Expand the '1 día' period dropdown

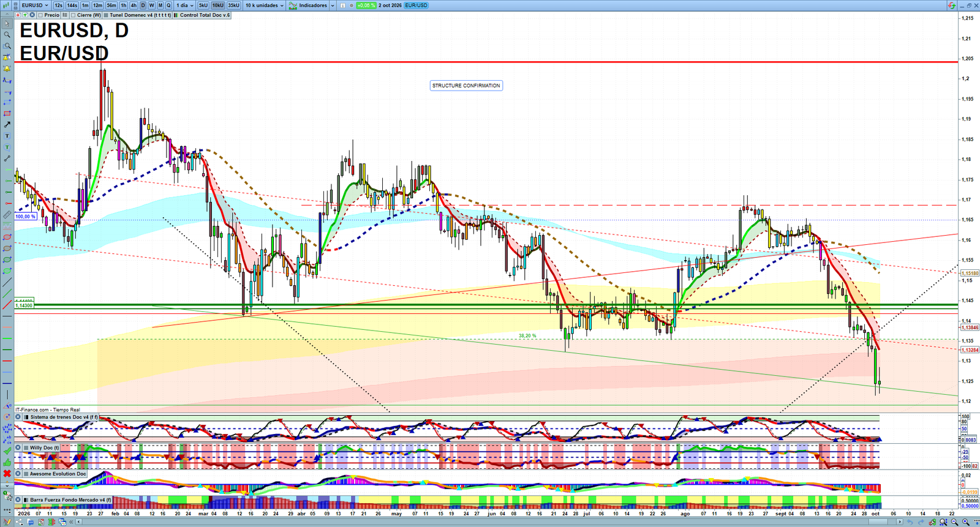tap(185, 6)
